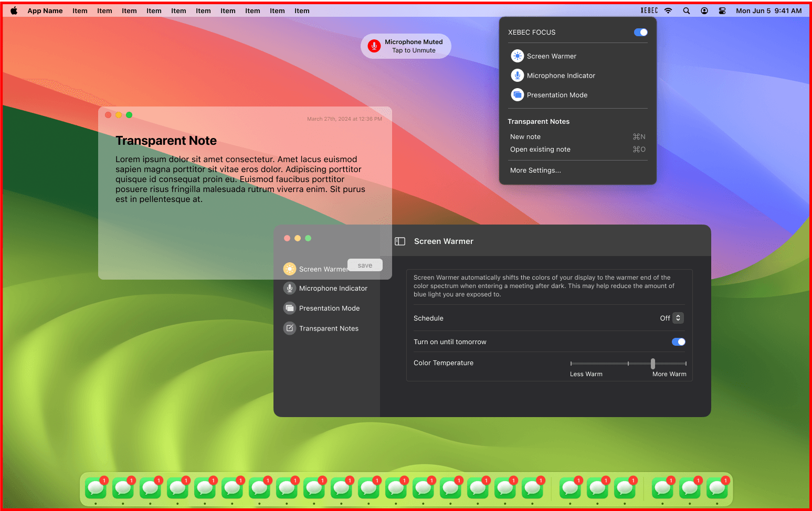Screen dimensions: 812x511
Task: Click the Screen Warmer title in settings header
Action: 444,241
